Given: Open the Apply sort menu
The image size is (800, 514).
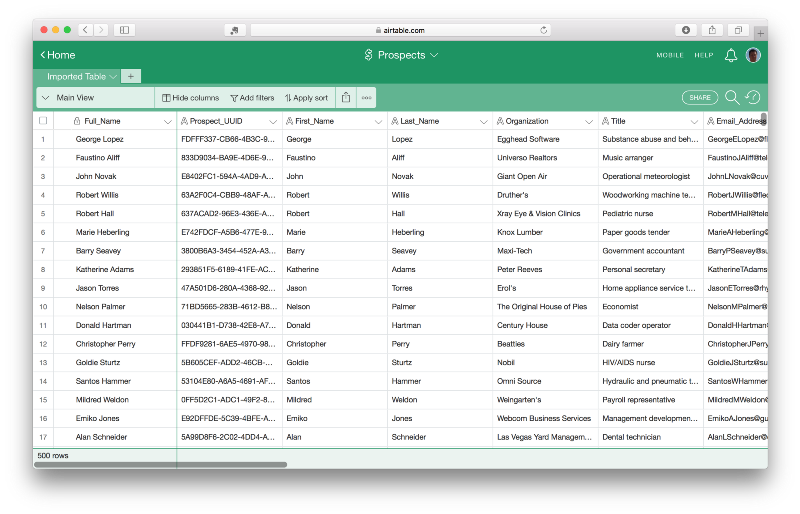Looking at the screenshot, I should coord(306,97).
